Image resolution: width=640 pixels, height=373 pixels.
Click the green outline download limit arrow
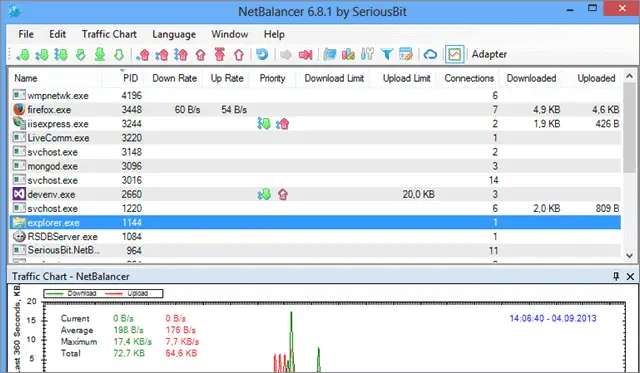click(119, 54)
